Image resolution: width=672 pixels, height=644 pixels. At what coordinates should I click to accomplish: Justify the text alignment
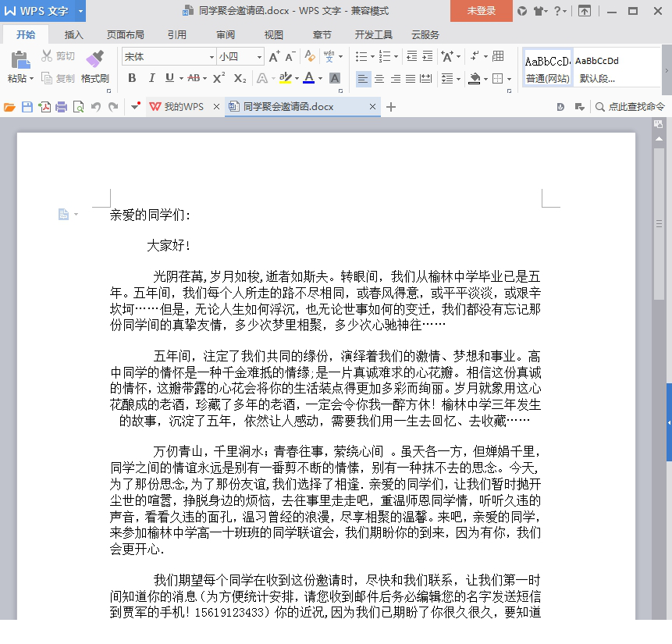click(x=411, y=79)
